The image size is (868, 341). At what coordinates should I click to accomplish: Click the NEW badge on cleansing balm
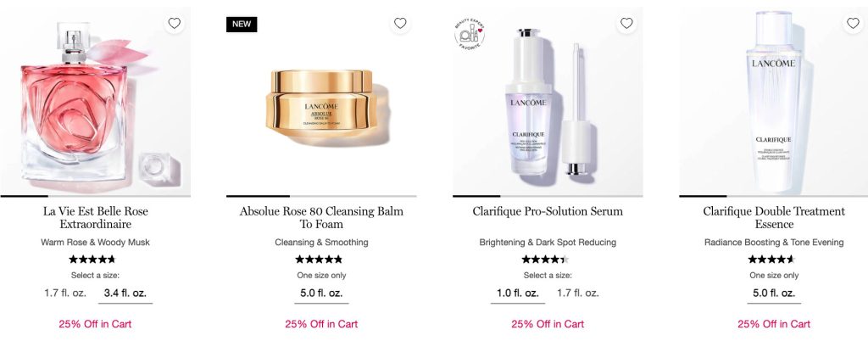click(x=242, y=25)
